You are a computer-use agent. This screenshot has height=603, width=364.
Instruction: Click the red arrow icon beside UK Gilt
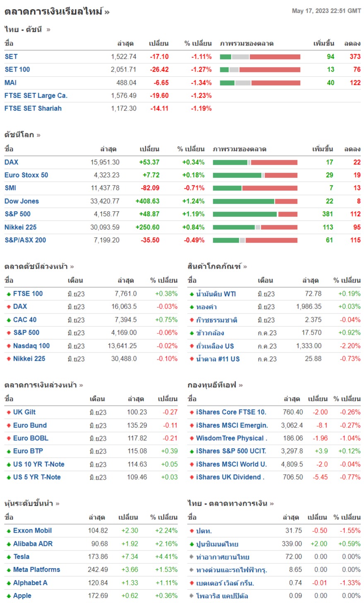tap(9, 412)
